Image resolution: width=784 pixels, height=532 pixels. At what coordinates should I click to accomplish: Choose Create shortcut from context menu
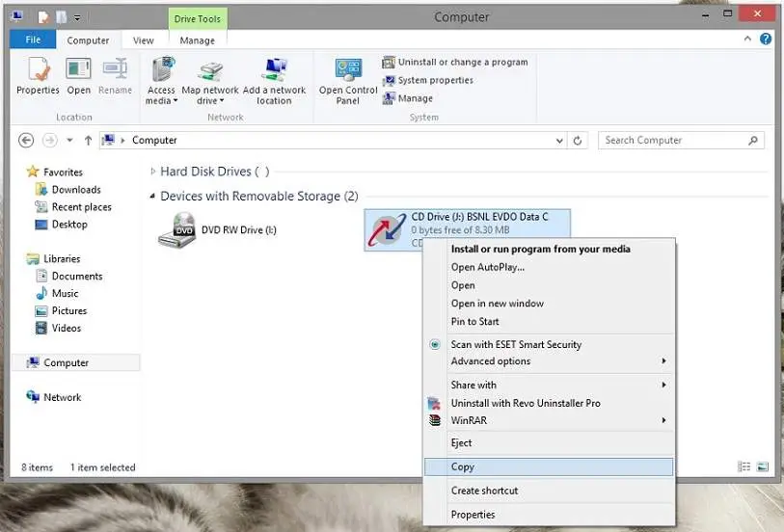click(549, 491)
